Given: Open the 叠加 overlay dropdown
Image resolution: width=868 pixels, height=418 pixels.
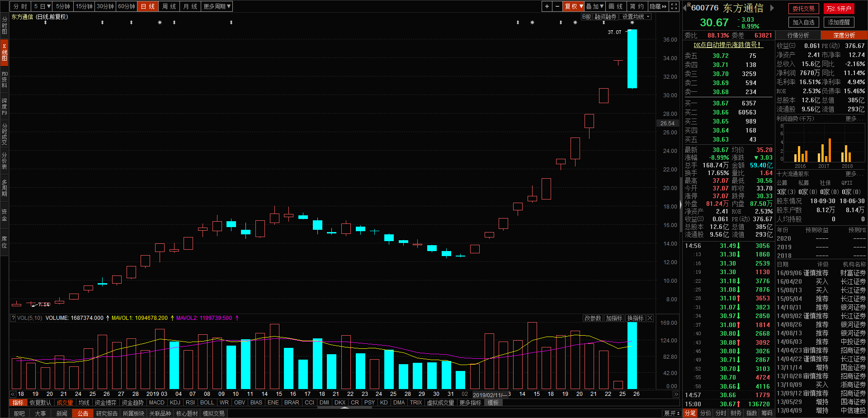Looking at the screenshot, I should [x=594, y=6].
